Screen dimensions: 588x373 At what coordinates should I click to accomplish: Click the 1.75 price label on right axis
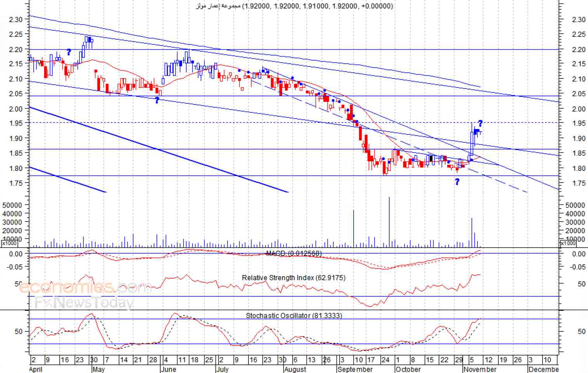pyautogui.click(x=579, y=183)
